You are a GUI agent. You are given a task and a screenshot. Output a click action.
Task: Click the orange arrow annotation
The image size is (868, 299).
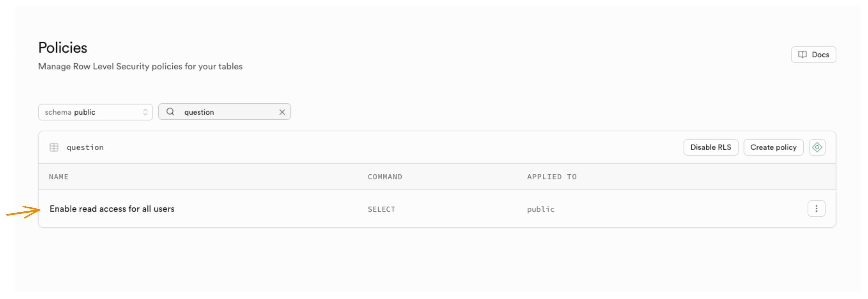pyautogui.click(x=23, y=212)
